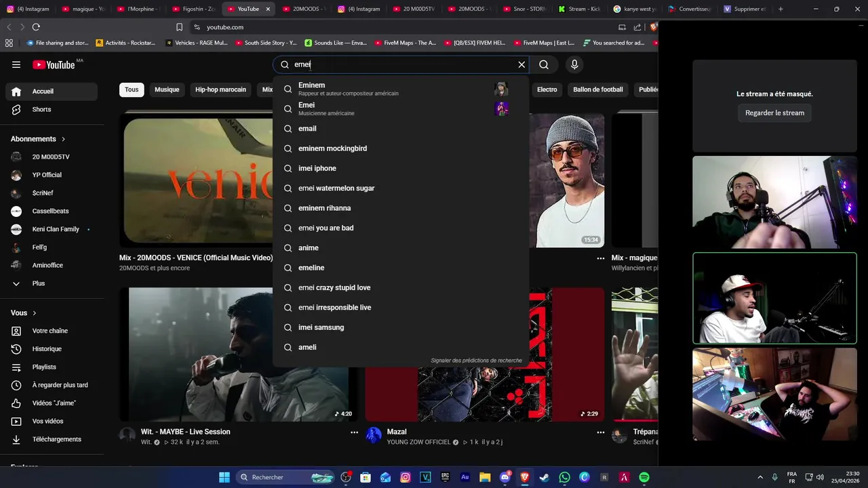Viewport: 868px width, 488px height.
Task: Open options menu for Mazal video
Action: click(x=600, y=432)
